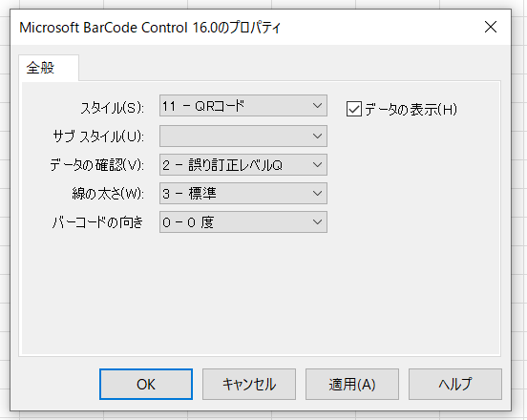This screenshot has height=420, width=527.
Task: Click the スタイル(S): label
Action: click(113, 108)
